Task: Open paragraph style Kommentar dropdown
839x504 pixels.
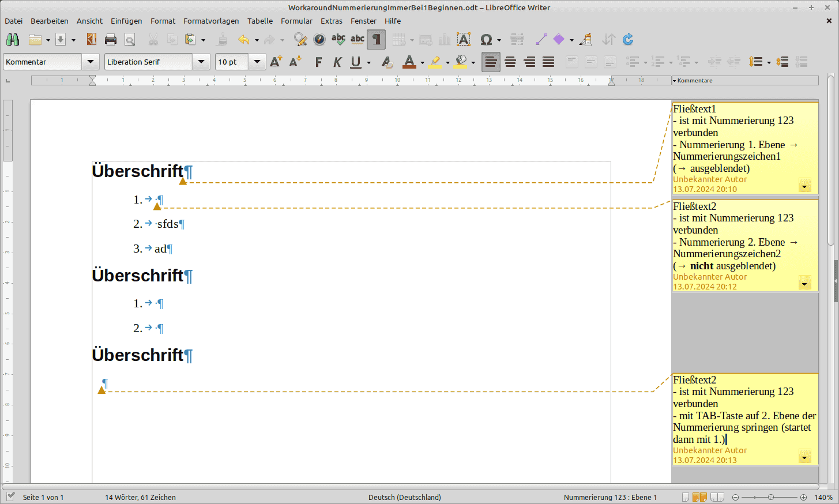Action: [x=91, y=62]
